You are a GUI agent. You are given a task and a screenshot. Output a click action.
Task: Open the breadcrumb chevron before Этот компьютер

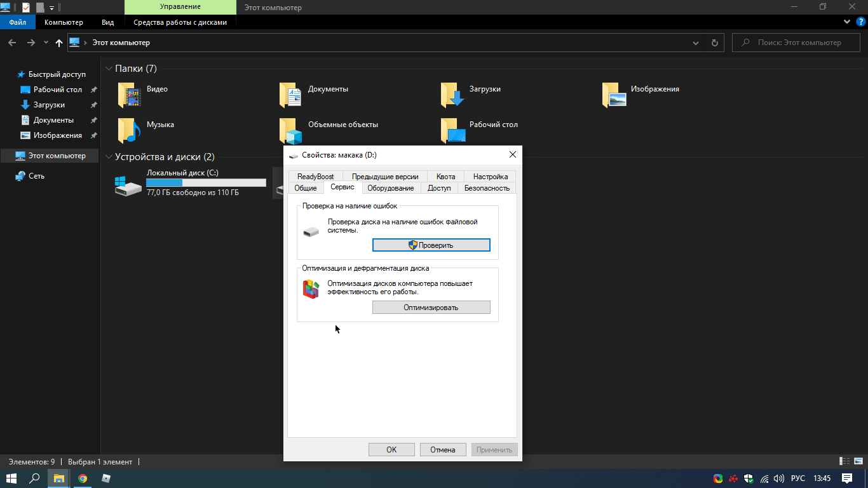(x=86, y=43)
